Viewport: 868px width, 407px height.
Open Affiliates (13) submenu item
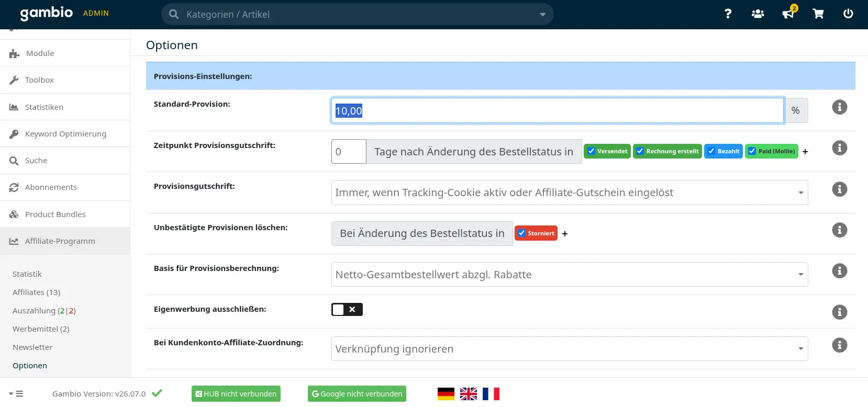point(37,292)
